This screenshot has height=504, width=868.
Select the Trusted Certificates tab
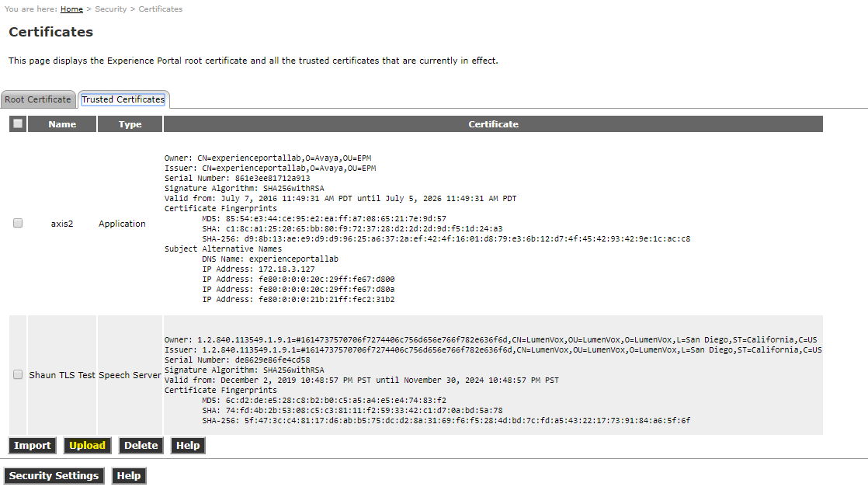123,99
